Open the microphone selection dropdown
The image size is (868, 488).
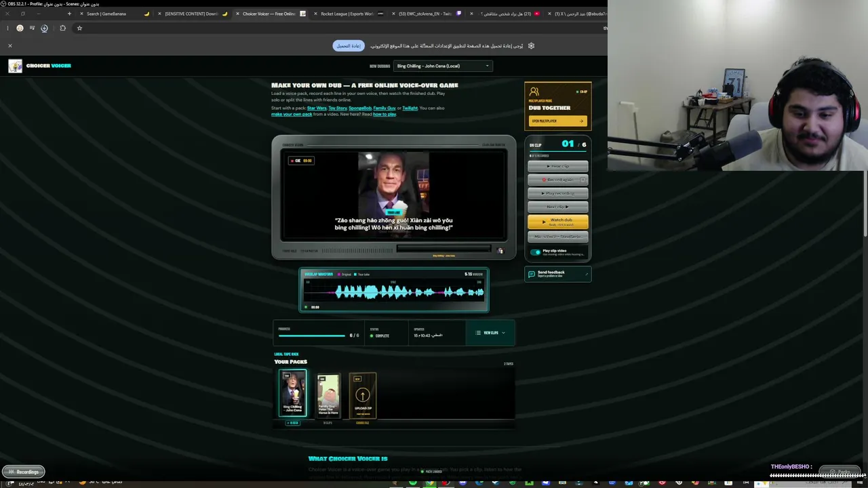pyautogui.click(x=558, y=237)
